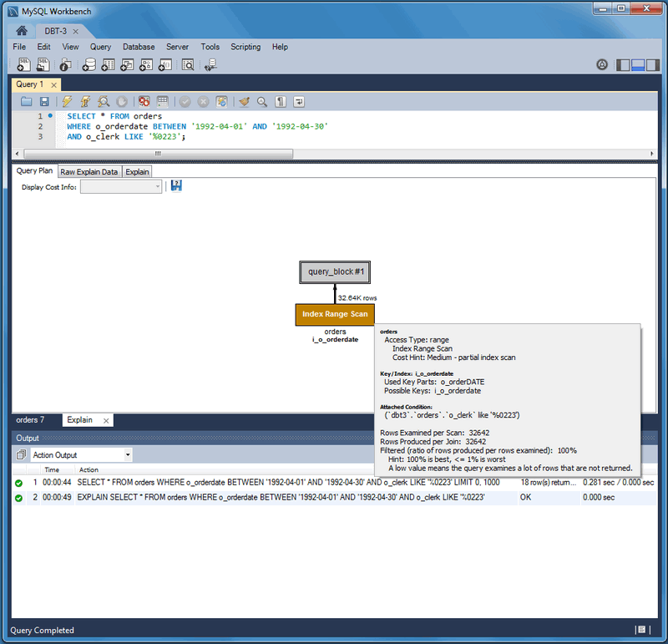Switch to Raw Explain Data tab

(89, 172)
